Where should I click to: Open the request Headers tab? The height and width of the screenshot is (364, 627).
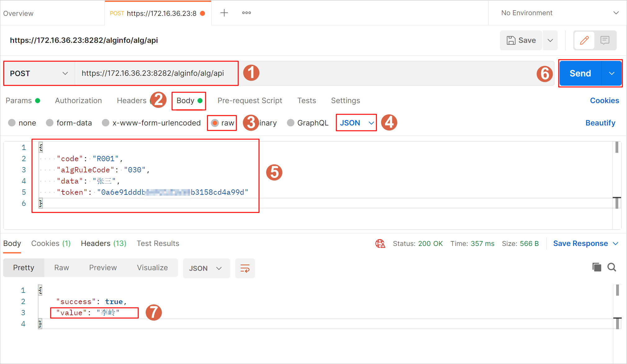point(132,101)
